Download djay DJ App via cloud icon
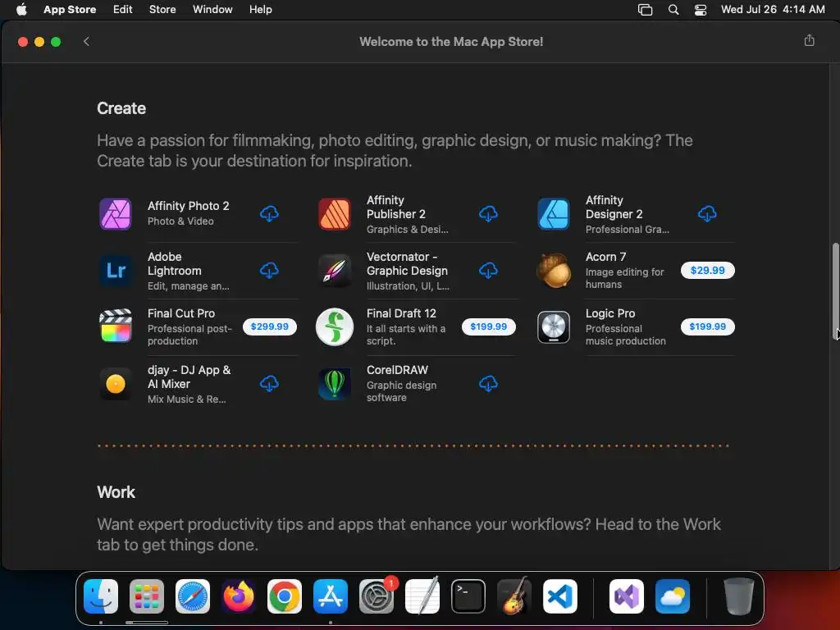Viewport: 840px width, 630px height. 269,384
